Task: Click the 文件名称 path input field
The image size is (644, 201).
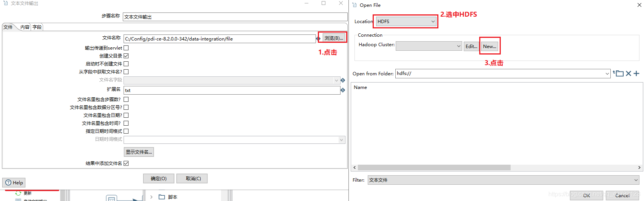Action: (x=220, y=39)
